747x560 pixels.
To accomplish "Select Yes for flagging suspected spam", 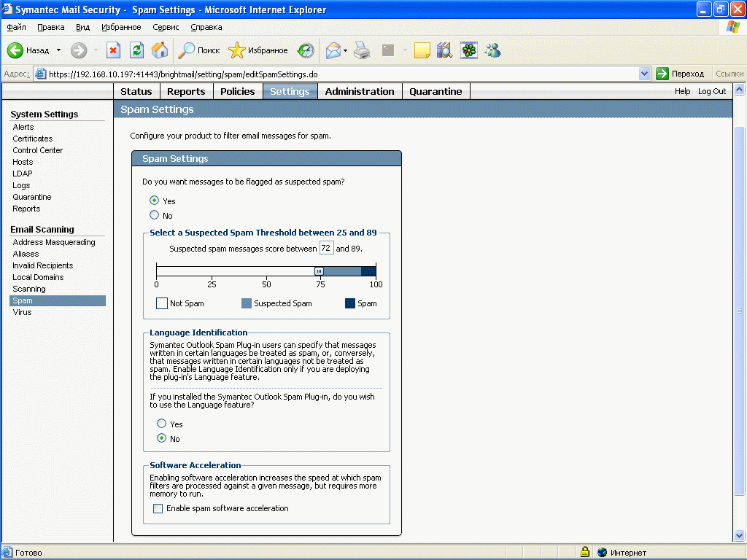I will click(155, 201).
